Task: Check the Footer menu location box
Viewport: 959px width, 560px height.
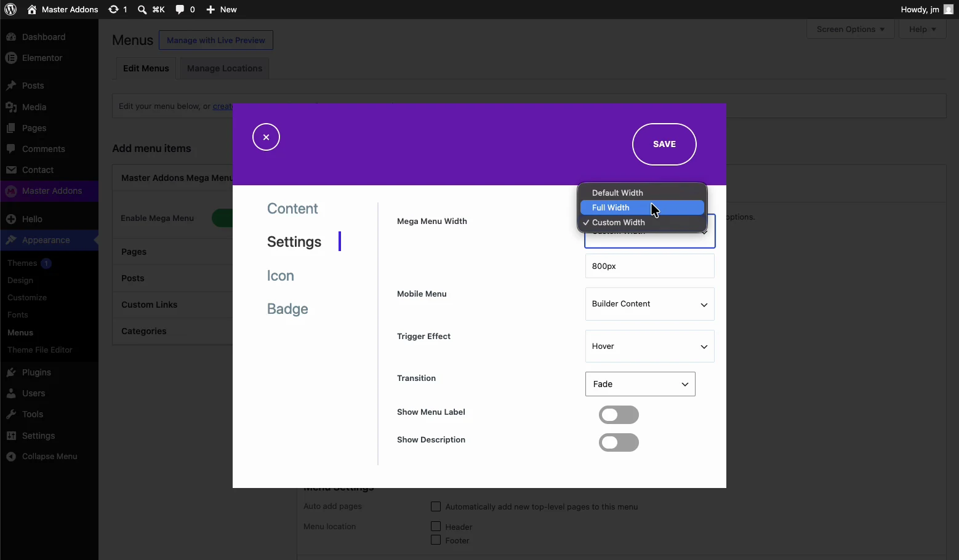Action: (x=436, y=540)
